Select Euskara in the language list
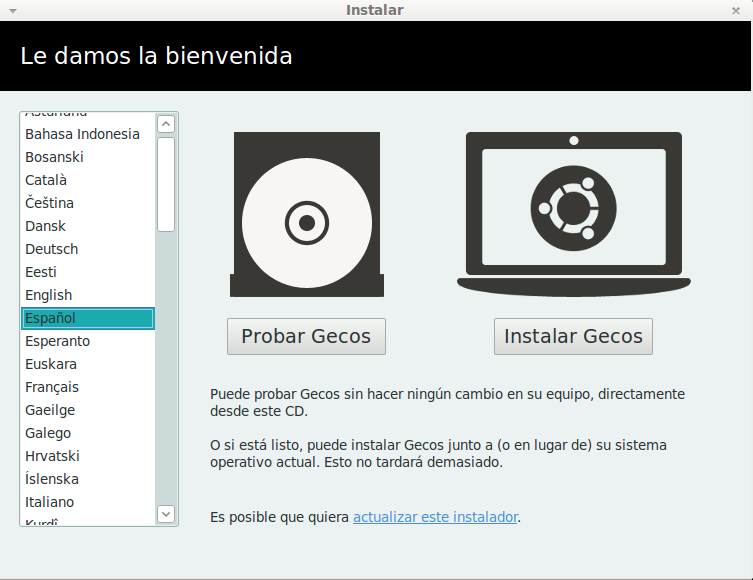 [88, 364]
